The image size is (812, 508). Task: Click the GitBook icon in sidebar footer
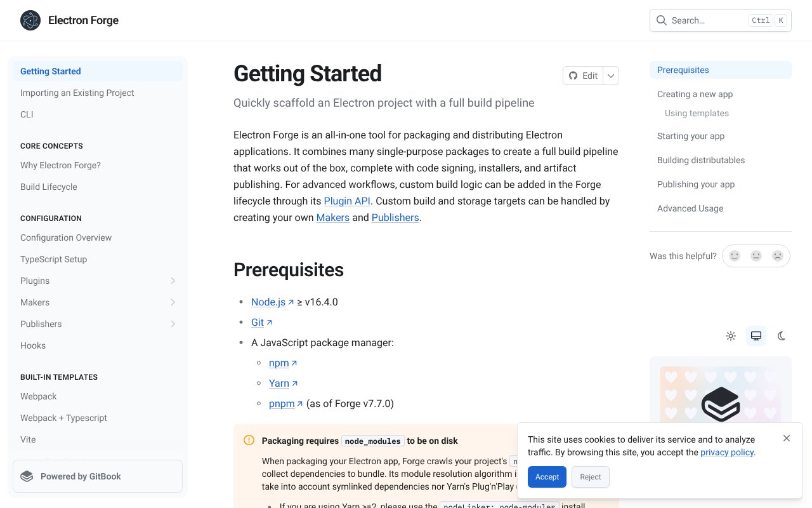coord(27,476)
